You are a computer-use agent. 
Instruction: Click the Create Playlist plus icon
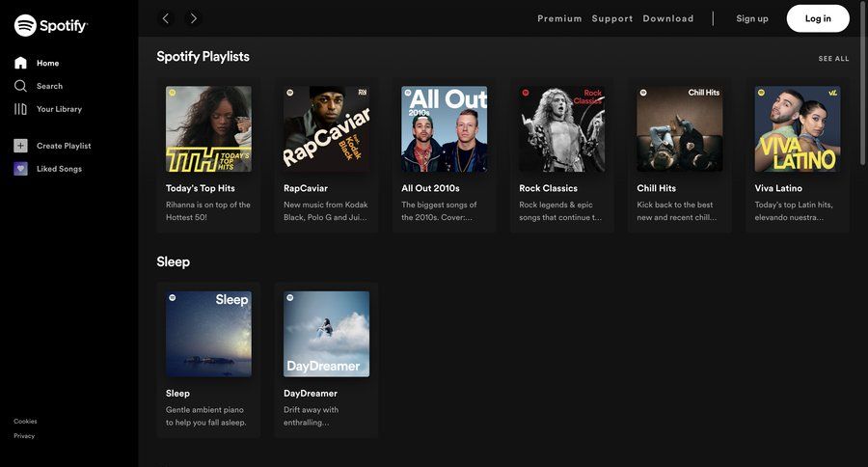click(x=20, y=146)
